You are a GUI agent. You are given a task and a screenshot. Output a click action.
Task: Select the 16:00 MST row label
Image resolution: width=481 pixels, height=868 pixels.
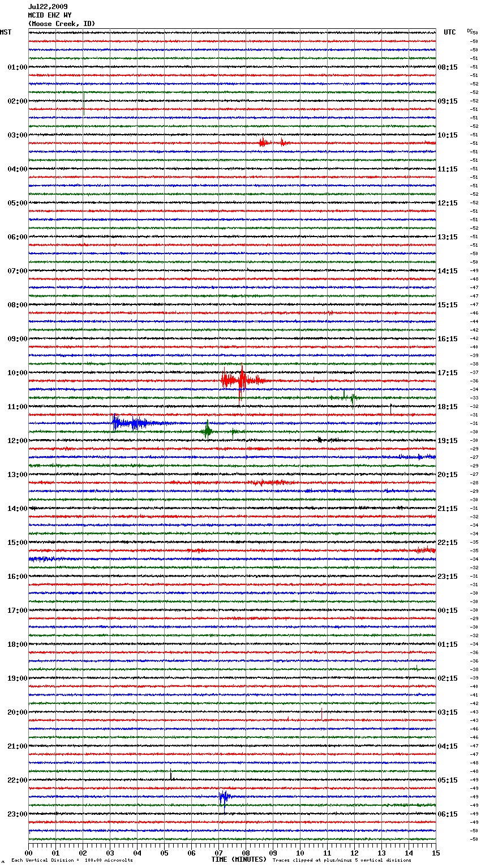[18, 577]
